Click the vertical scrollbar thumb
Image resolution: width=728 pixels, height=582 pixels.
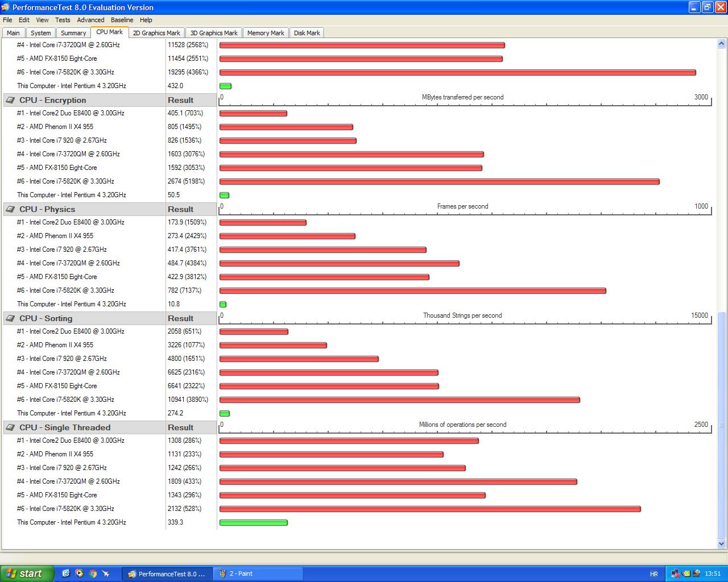(722, 425)
